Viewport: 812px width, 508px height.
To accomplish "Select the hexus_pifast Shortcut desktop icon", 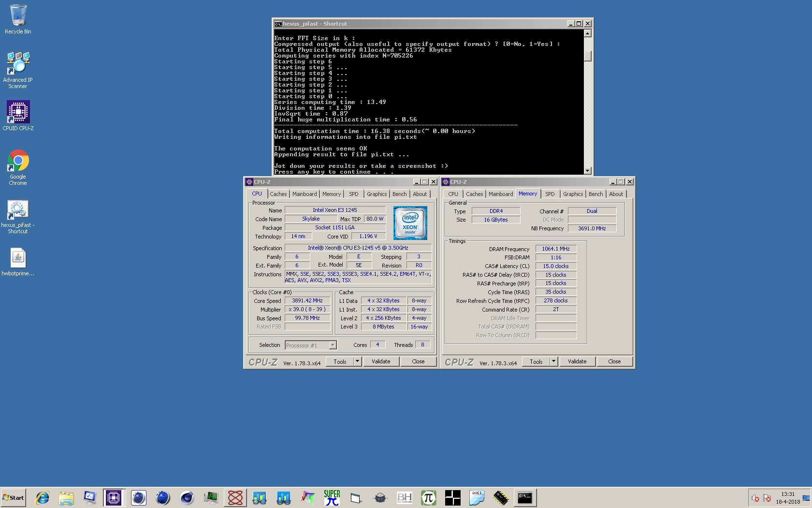I will click(18, 217).
